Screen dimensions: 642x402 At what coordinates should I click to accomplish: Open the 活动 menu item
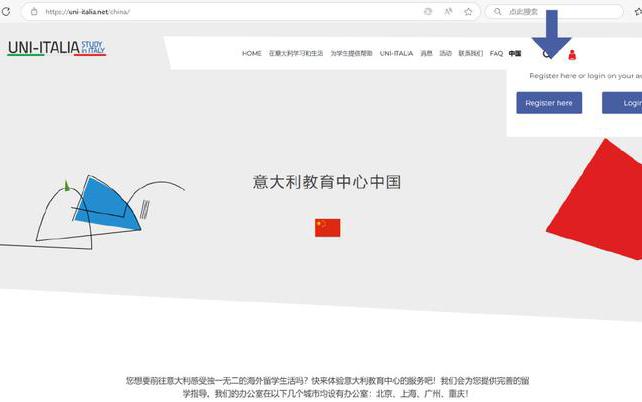pos(445,53)
